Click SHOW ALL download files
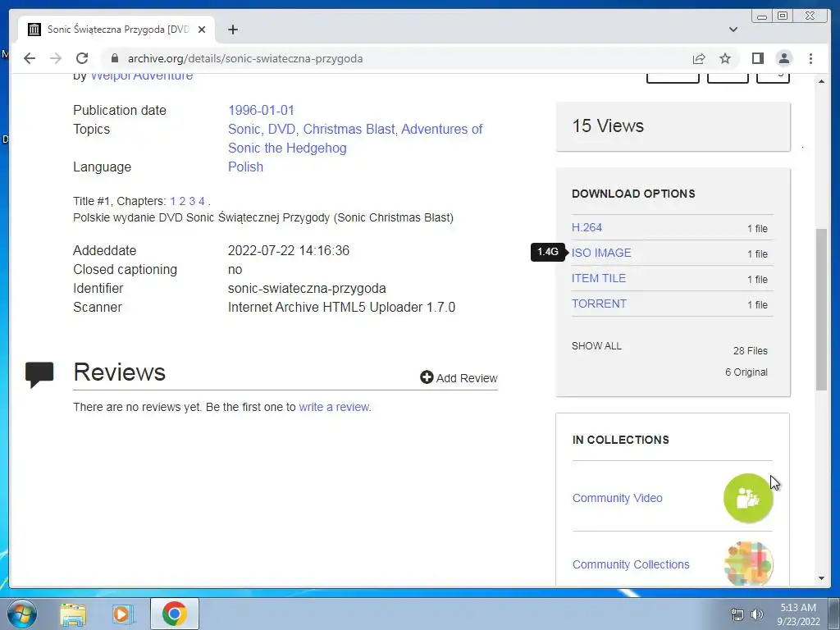This screenshot has width=840, height=630. [x=596, y=346]
